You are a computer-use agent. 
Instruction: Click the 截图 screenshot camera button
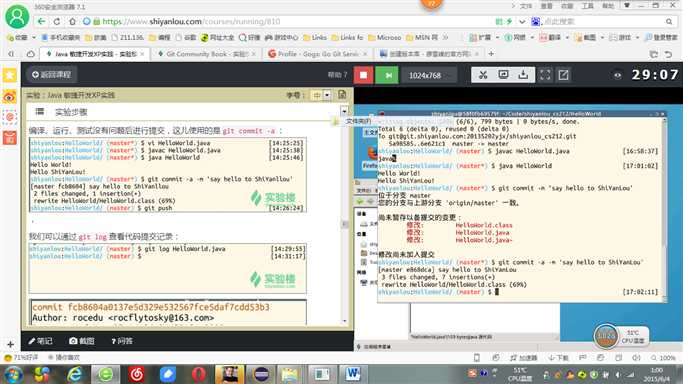pyautogui.click(x=82, y=341)
